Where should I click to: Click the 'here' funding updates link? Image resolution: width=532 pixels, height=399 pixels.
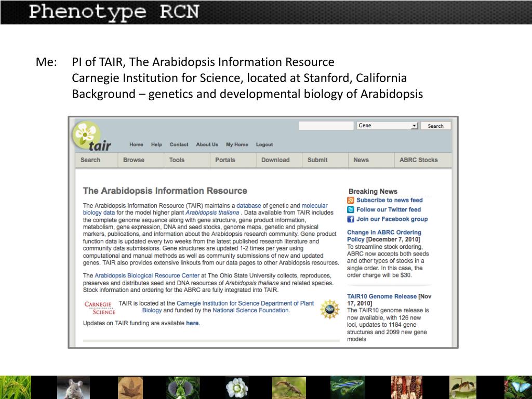192,323
